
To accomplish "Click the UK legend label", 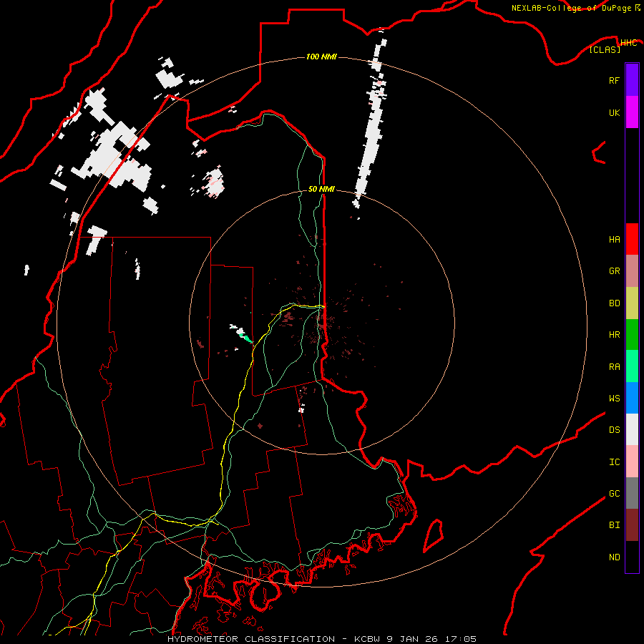I will point(614,112).
